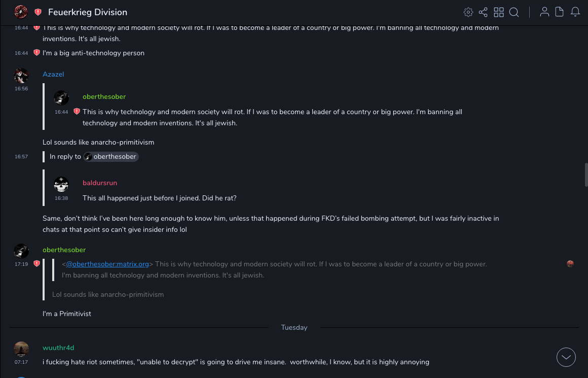This screenshot has width=588, height=378.
Task: Open the notifications bell panel
Action: click(575, 12)
